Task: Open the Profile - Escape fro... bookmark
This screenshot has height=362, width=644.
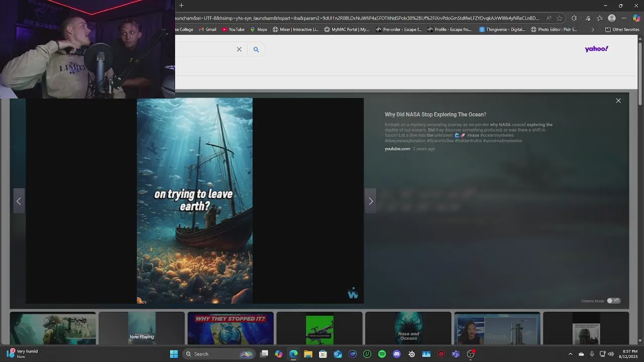Action: [x=449, y=30]
